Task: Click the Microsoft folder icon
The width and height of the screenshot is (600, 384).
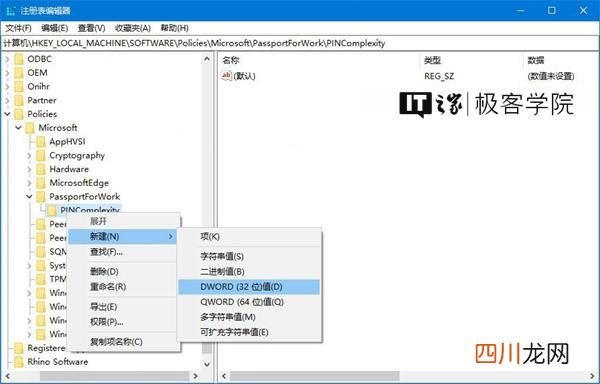Action: click(30, 128)
